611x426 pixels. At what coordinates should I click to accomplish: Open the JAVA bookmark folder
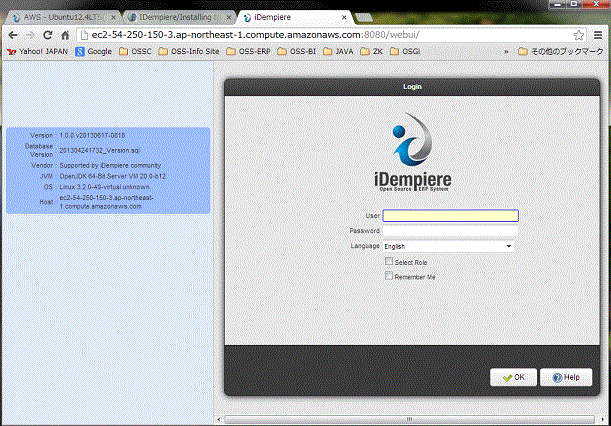pyautogui.click(x=339, y=51)
